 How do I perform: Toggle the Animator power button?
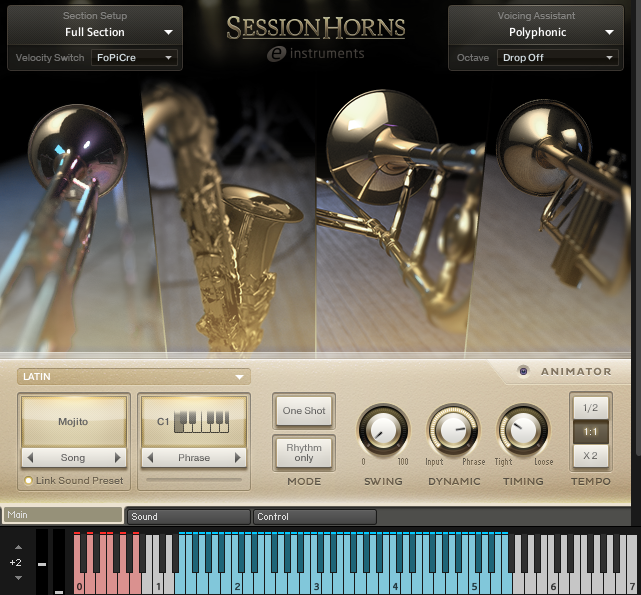[x=523, y=371]
